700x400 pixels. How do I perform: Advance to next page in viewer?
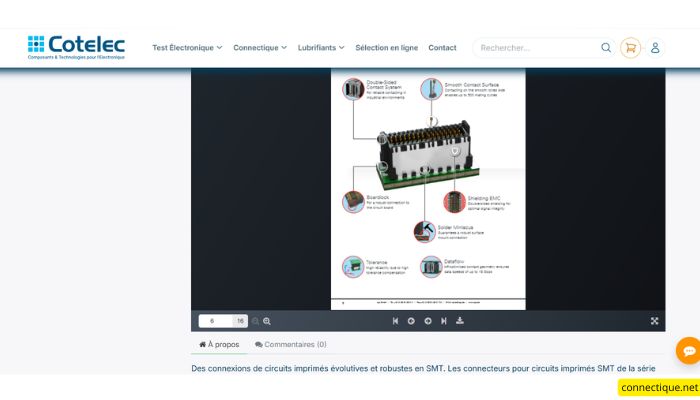pos(428,321)
